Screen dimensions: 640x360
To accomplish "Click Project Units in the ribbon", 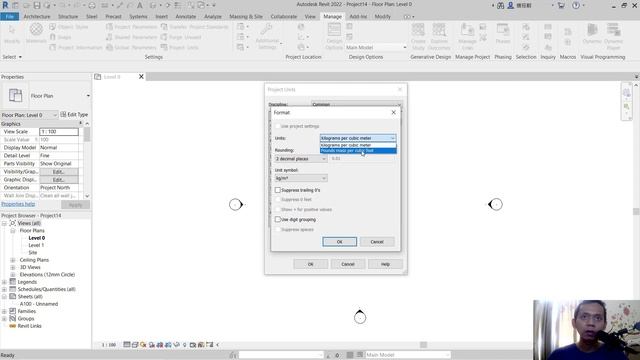I will [x=180, y=47].
